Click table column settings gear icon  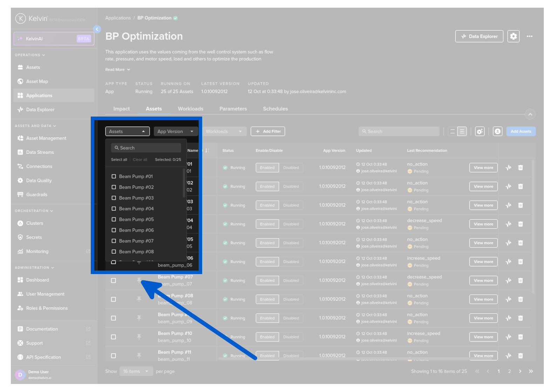pos(480,132)
